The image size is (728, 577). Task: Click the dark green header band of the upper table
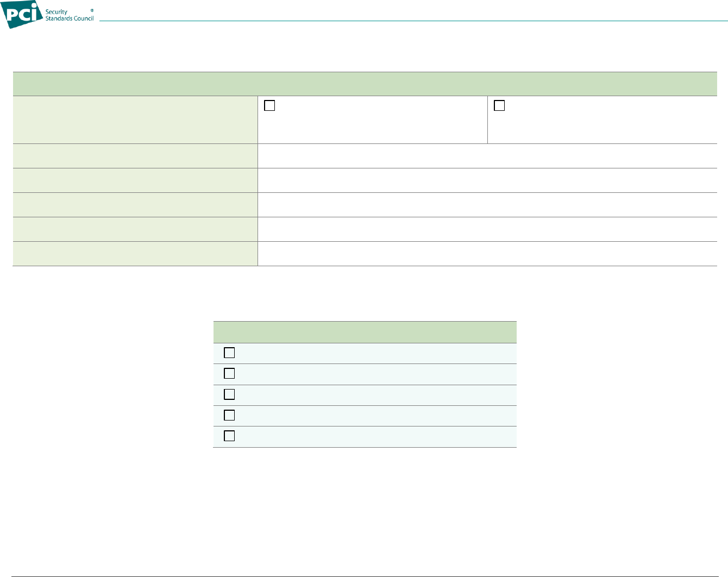(x=365, y=84)
